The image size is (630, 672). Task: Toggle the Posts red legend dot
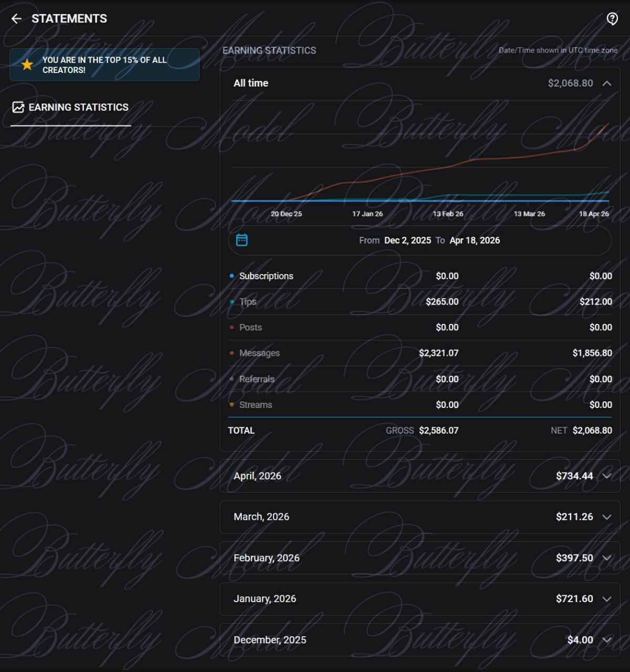pos(232,327)
